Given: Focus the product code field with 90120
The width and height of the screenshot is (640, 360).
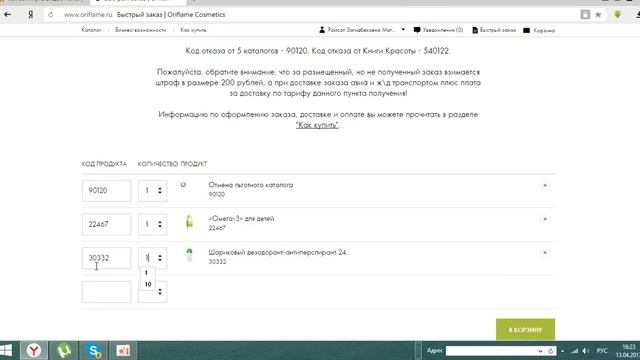Looking at the screenshot, I should 107,191.
